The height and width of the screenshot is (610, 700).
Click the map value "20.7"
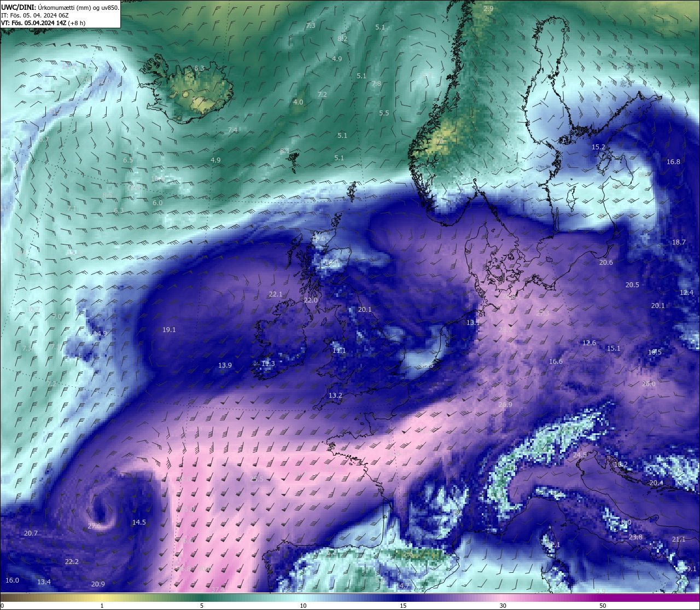click(x=31, y=533)
